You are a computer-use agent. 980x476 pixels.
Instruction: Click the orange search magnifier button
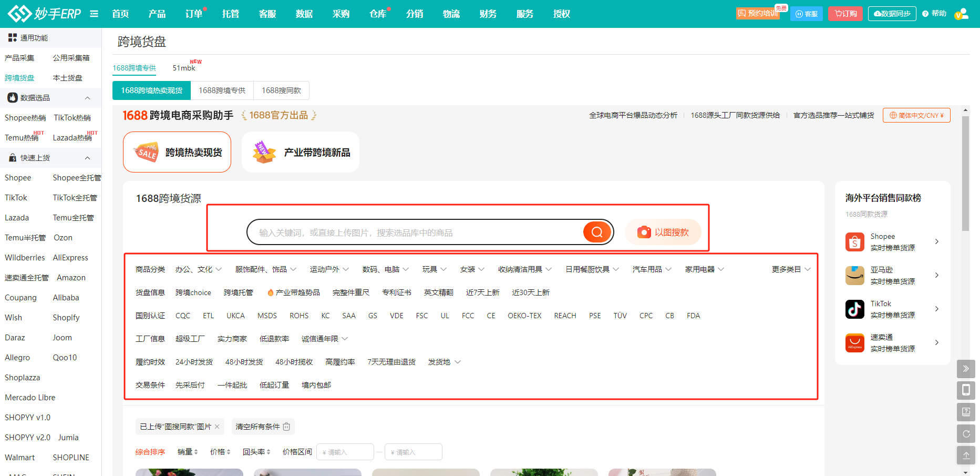tap(597, 232)
